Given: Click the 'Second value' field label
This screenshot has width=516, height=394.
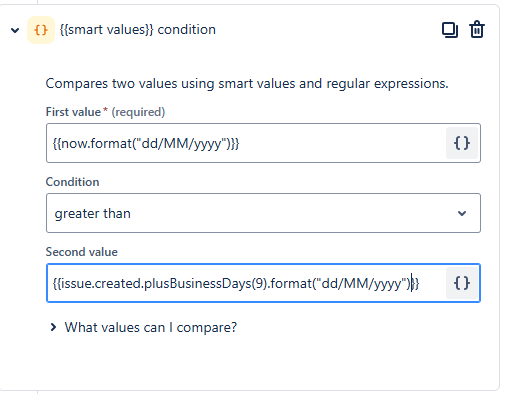Looking at the screenshot, I should [x=82, y=252].
